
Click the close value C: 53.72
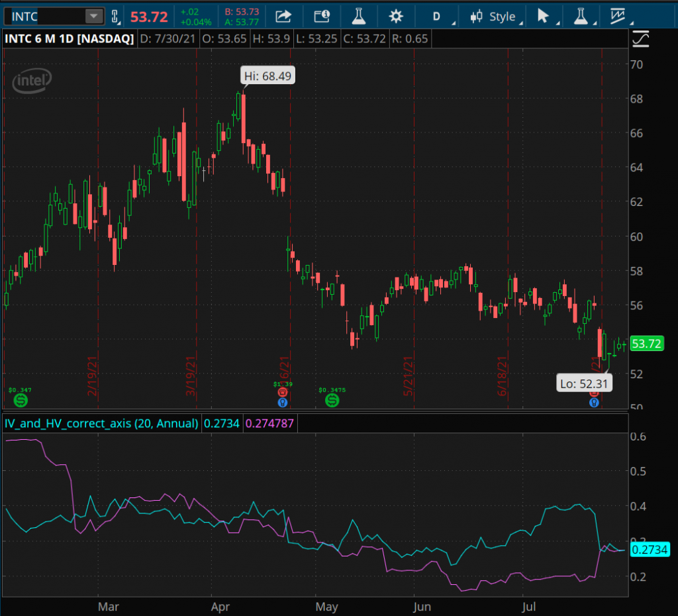(x=364, y=39)
